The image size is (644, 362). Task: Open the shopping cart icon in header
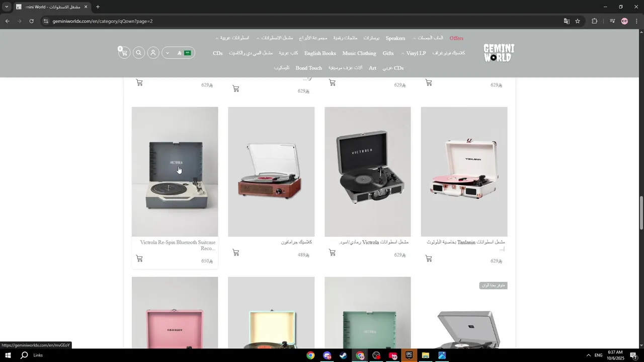[x=124, y=53]
